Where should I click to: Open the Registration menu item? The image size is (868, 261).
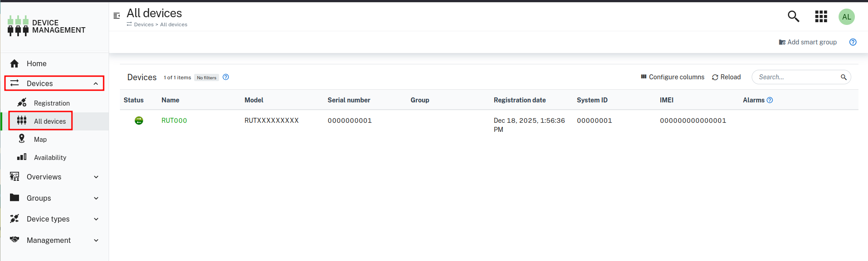[52, 103]
